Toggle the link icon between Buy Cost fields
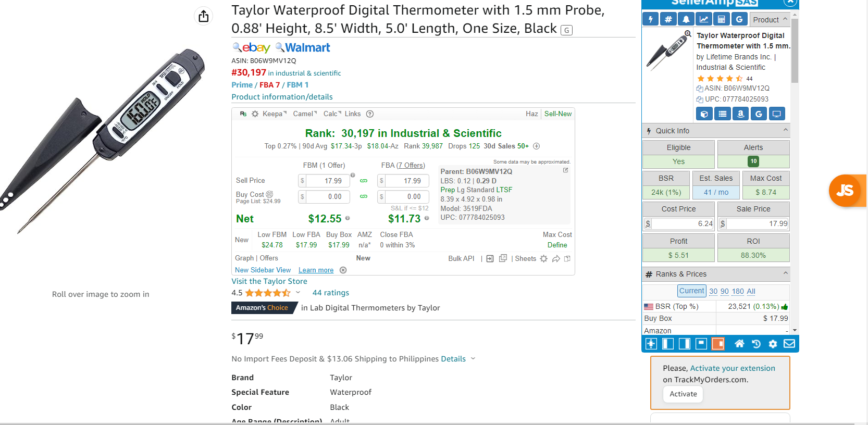 coord(364,196)
